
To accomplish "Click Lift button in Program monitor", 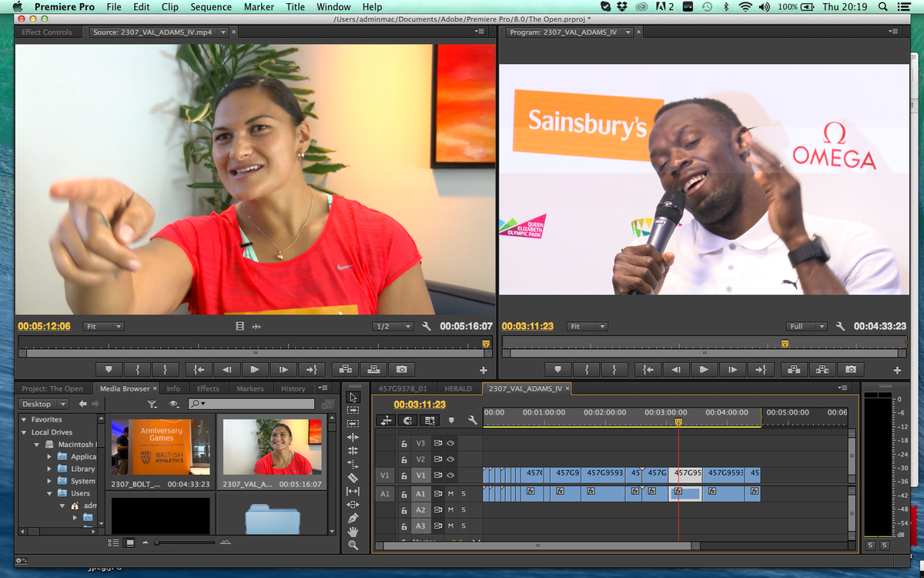I will pyautogui.click(x=794, y=369).
